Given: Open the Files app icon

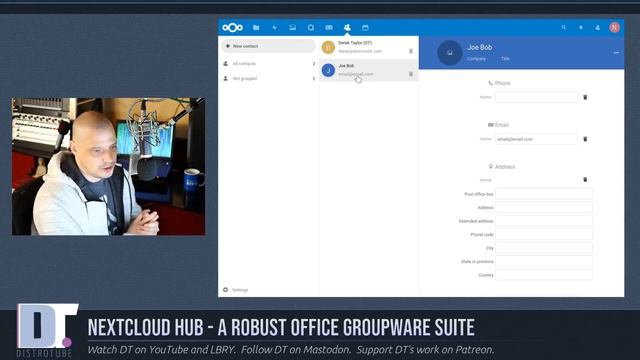Looking at the screenshot, I should pyautogui.click(x=256, y=27).
